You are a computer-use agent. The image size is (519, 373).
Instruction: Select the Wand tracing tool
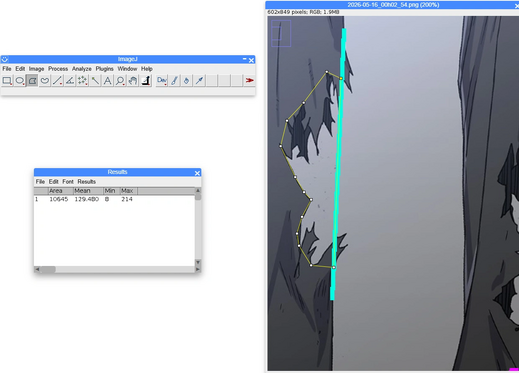click(x=95, y=81)
